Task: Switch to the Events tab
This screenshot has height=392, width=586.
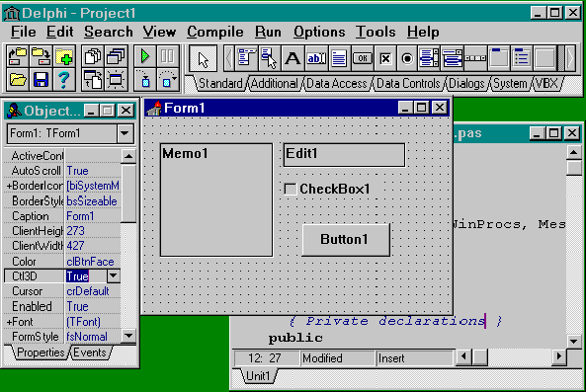Action: pos(90,353)
